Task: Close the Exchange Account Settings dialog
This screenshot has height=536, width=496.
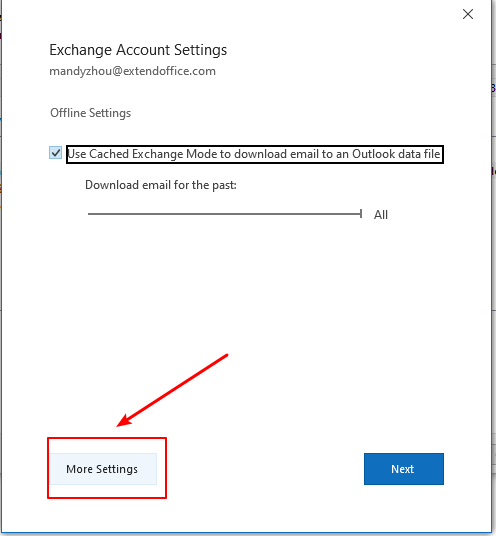Action: pos(468,14)
